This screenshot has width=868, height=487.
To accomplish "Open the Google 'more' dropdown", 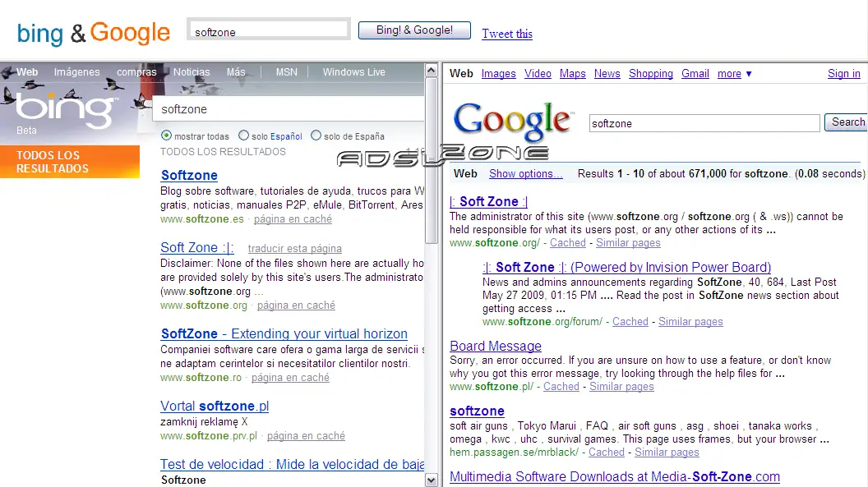I will (735, 74).
